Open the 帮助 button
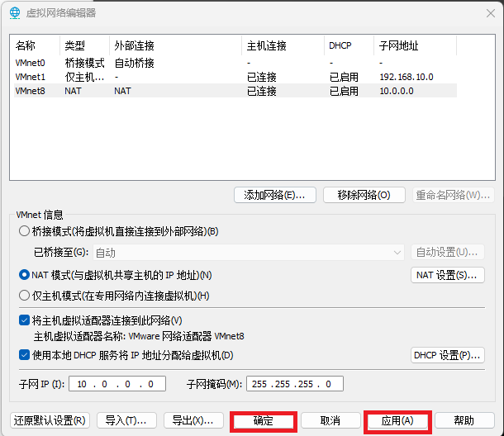This screenshot has width=504, height=436. pyautogui.click(x=464, y=420)
